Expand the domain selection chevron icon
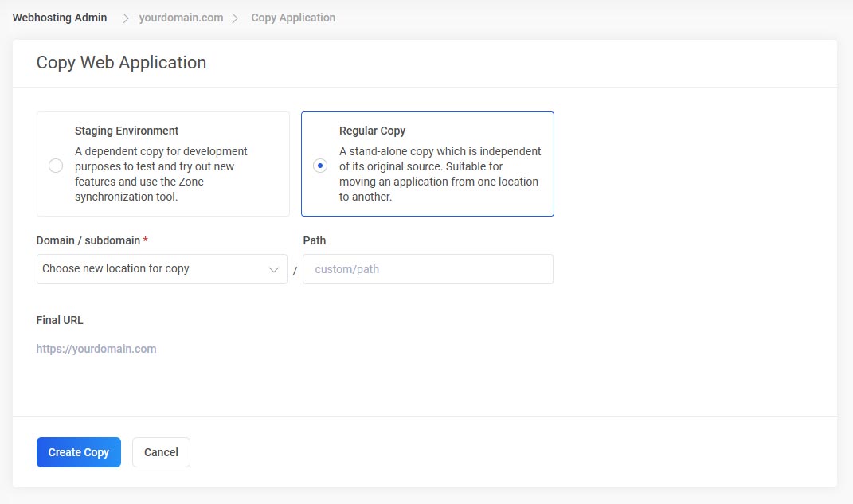The width and height of the screenshot is (853, 504). click(x=274, y=269)
